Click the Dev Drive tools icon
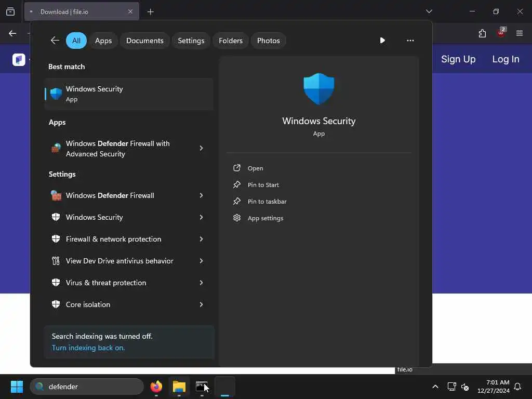The height and width of the screenshot is (399, 532). [x=56, y=261]
